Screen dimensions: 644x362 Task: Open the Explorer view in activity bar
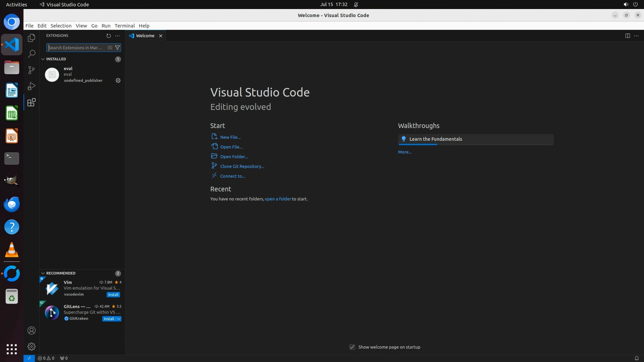click(32, 38)
